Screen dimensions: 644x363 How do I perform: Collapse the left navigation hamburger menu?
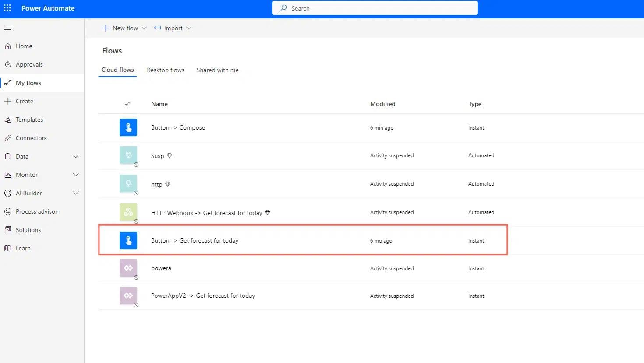click(7, 28)
